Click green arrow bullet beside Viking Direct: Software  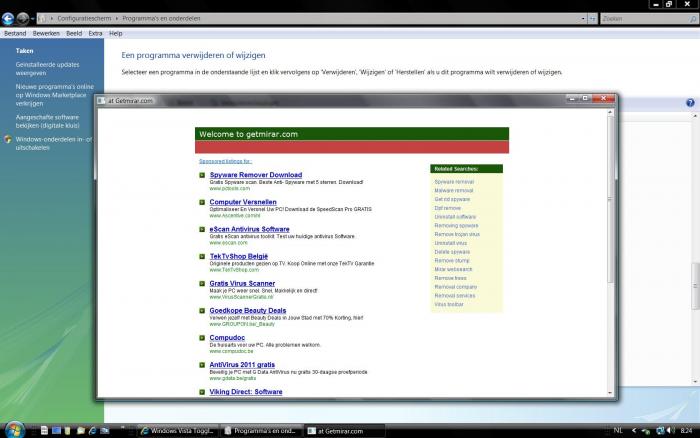coord(202,392)
